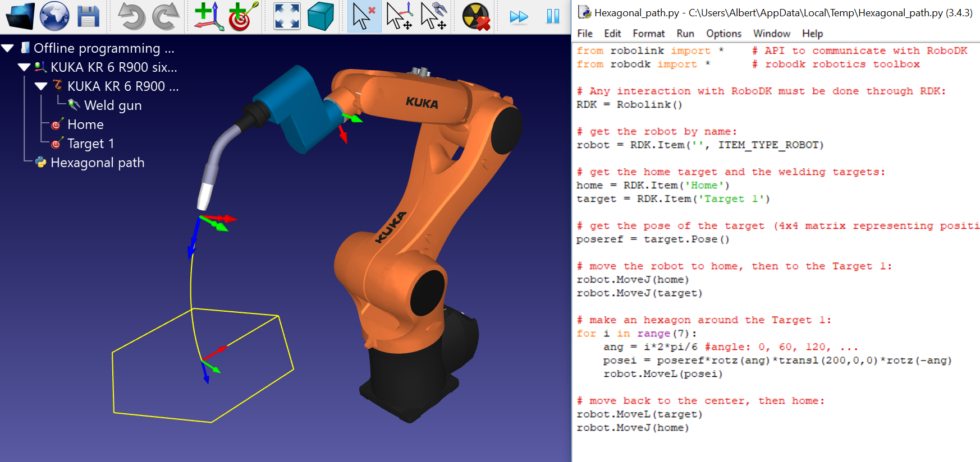Pause the simulation

[553, 16]
